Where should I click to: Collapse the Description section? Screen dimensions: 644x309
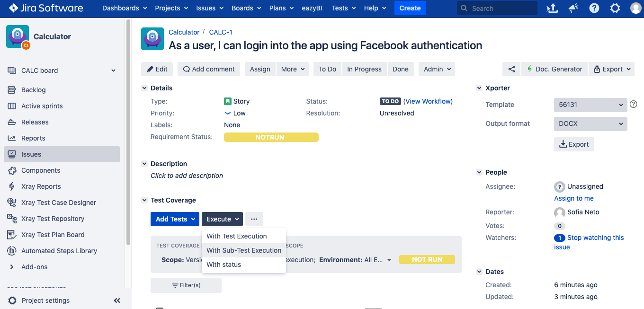[144, 164]
